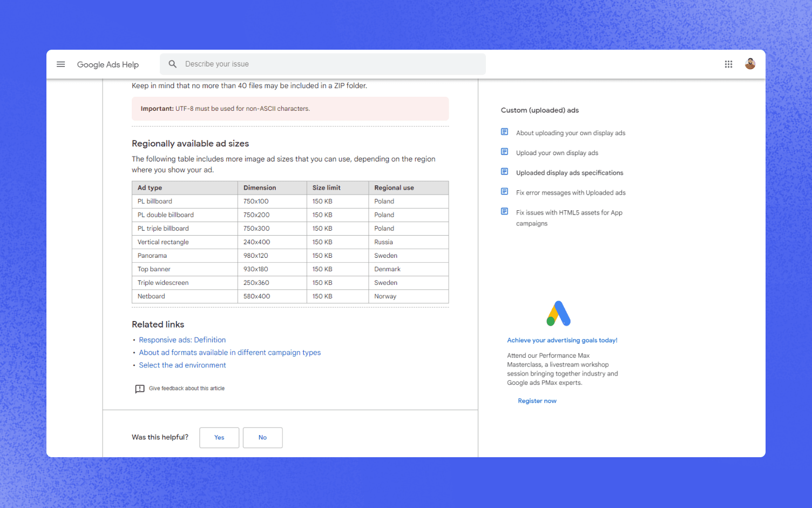Answer No to 'Was this helpful?'
The width and height of the screenshot is (812, 508).
click(x=262, y=438)
